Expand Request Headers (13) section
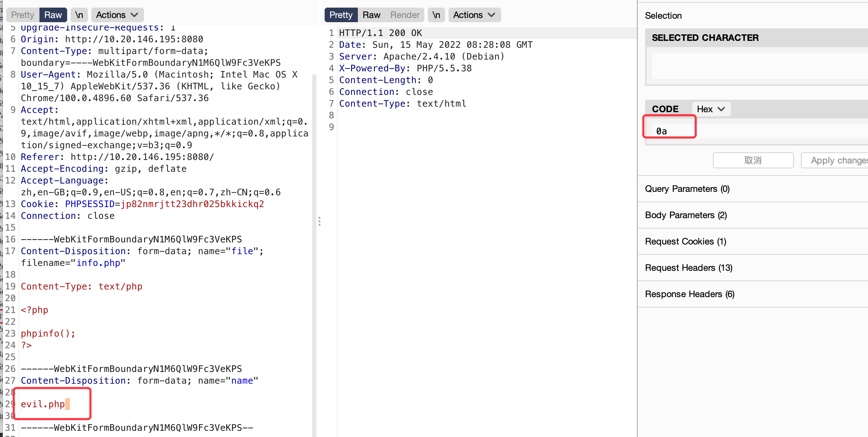868x437 pixels. (688, 268)
